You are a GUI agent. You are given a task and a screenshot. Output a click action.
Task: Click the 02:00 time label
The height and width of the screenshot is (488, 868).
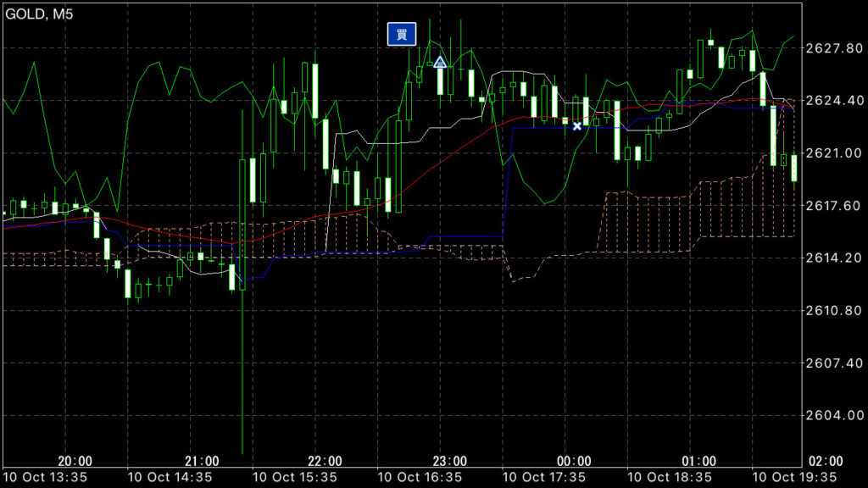[x=826, y=461]
